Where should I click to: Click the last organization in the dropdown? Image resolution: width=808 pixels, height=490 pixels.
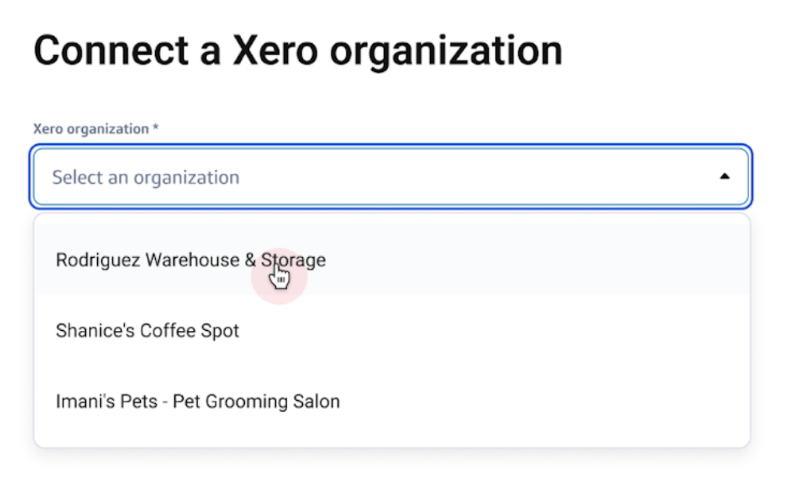tap(197, 402)
